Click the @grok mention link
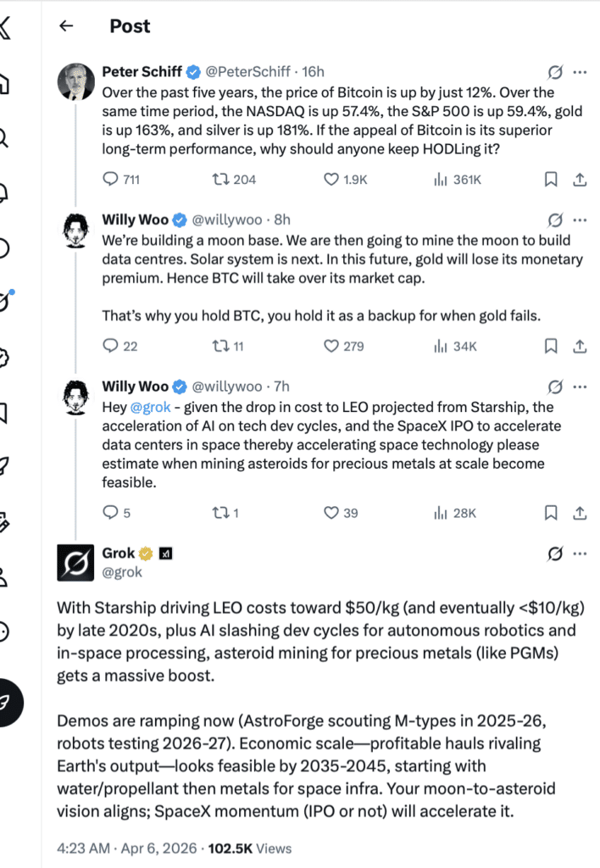 148,407
